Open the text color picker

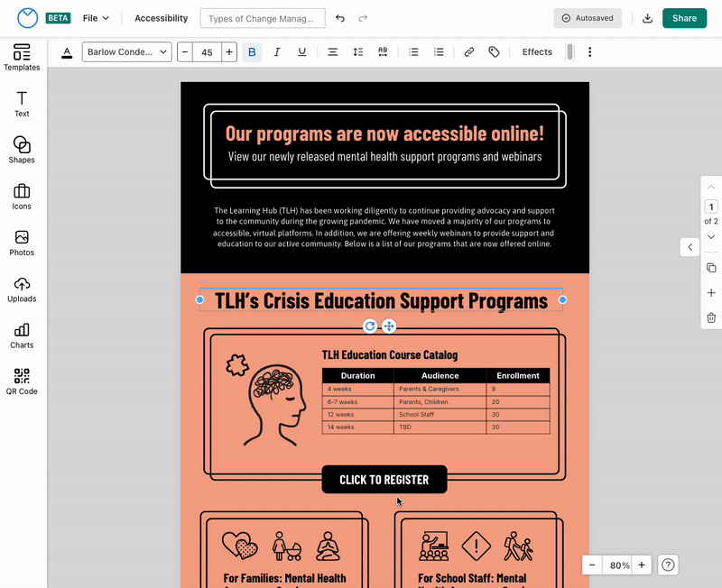[67, 52]
